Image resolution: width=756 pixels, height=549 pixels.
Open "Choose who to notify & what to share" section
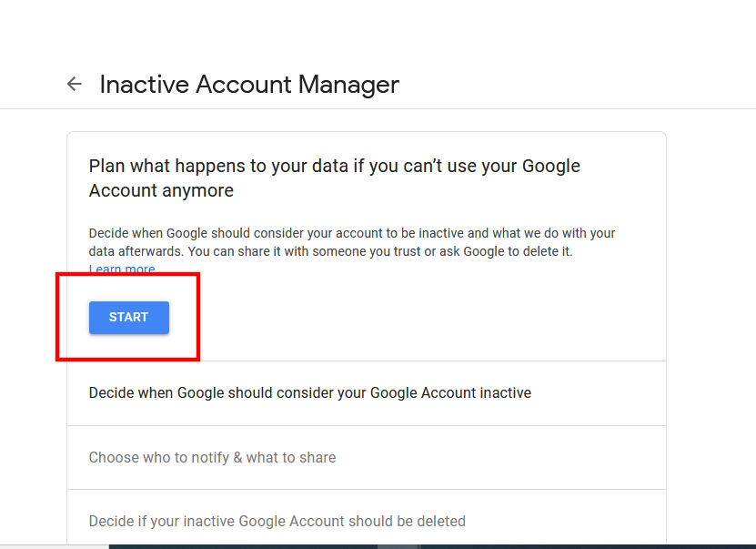[367, 457]
